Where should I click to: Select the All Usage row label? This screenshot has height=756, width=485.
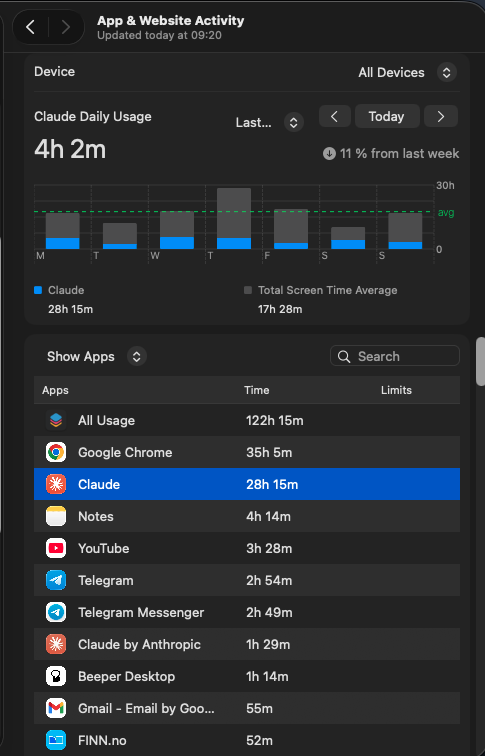107,420
